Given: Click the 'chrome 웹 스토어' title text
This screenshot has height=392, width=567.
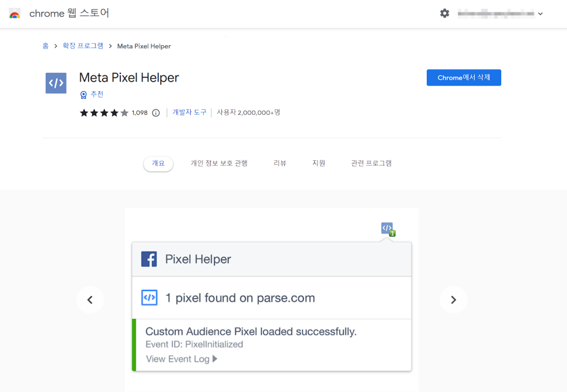Looking at the screenshot, I should pos(69,13).
